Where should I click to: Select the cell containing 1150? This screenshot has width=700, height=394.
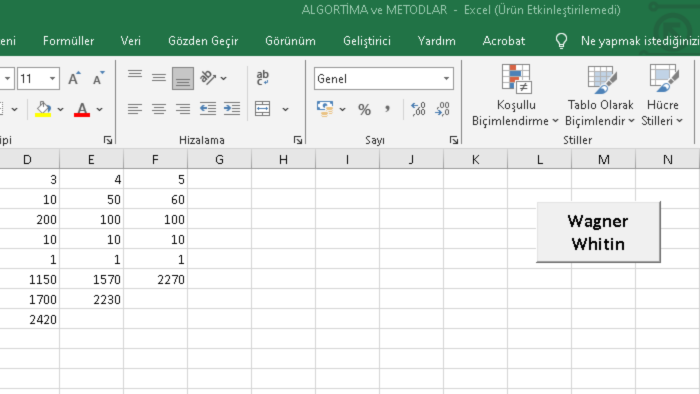tap(29, 280)
